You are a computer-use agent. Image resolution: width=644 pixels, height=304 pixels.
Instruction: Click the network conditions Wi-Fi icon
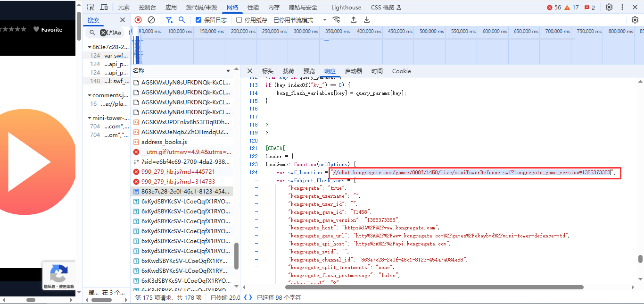(336, 20)
